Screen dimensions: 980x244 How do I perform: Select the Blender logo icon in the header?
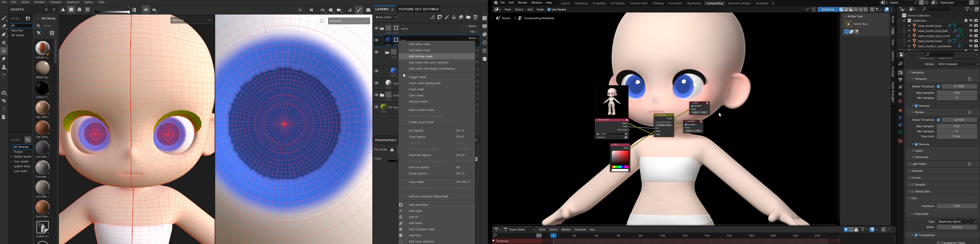pyautogui.click(x=495, y=3)
